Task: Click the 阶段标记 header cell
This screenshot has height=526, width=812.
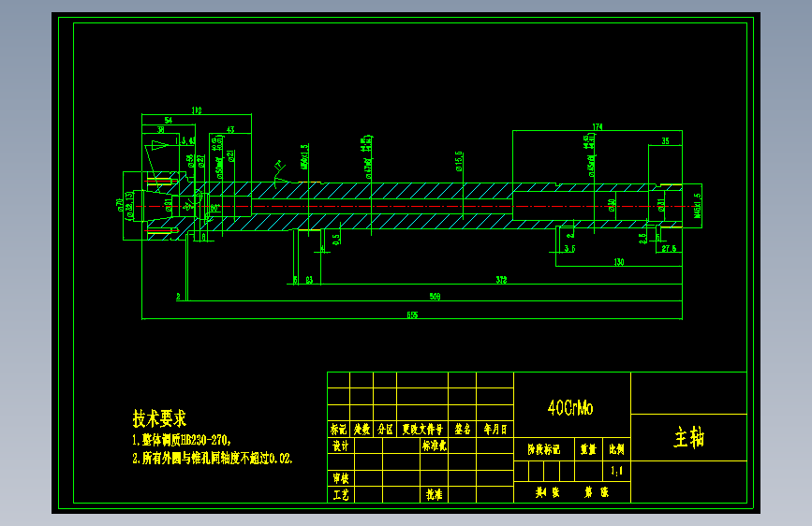Action: click(544, 449)
